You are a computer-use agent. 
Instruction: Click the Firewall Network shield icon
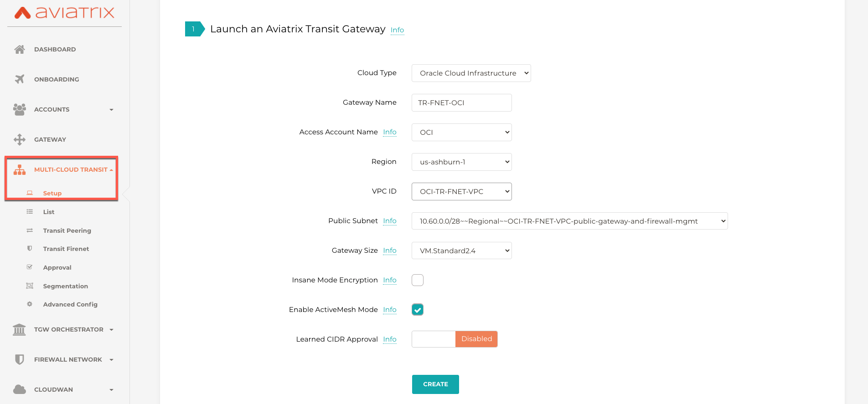click(x=20, y=359)
